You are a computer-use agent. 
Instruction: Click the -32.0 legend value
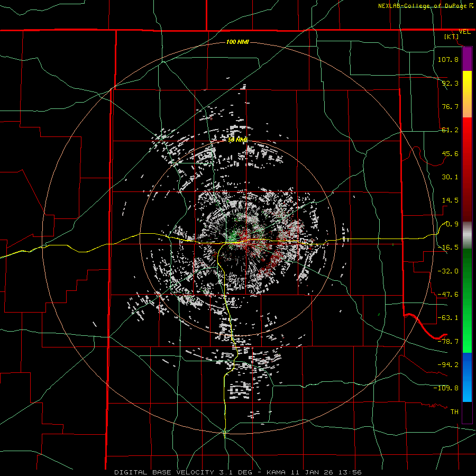[448, 271]
